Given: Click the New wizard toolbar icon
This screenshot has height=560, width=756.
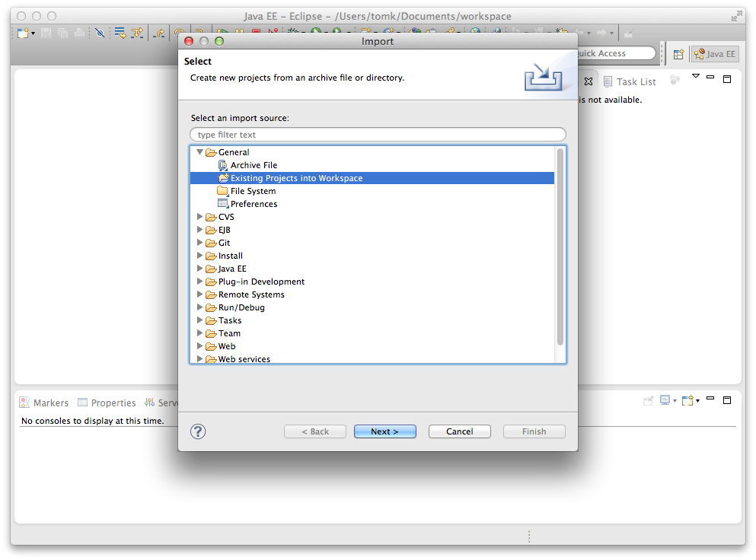Looking at the screenshot, I should (x=23, y=33).
